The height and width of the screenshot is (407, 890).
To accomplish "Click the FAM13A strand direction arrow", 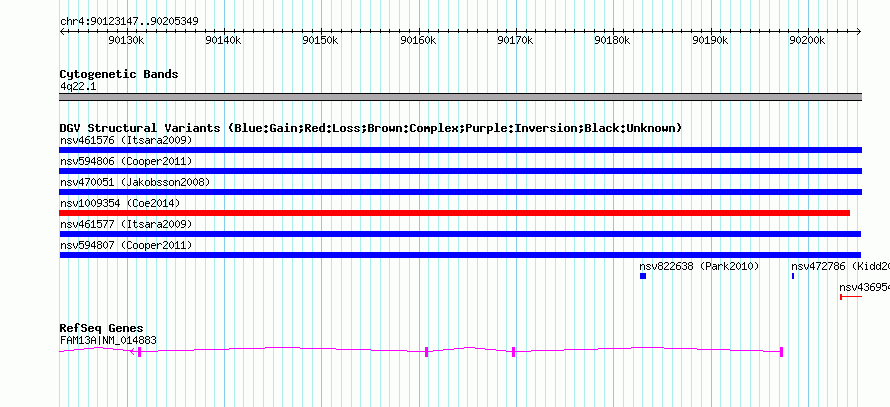I will click(x=133, y=352).
